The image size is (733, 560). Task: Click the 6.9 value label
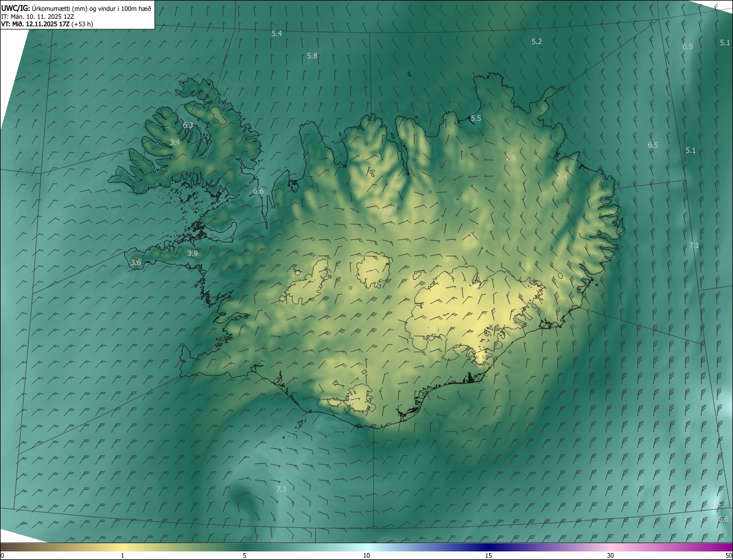(x=688, y=47)
